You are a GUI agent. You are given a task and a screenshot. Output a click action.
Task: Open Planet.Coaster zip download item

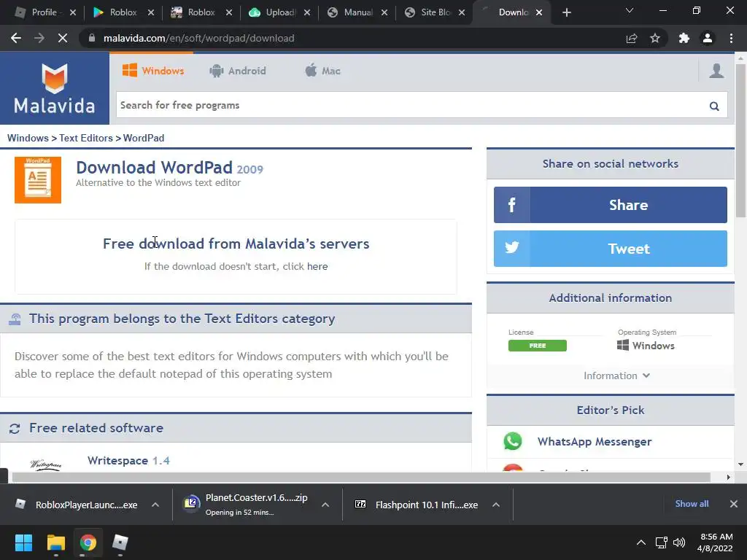point(248,505)
